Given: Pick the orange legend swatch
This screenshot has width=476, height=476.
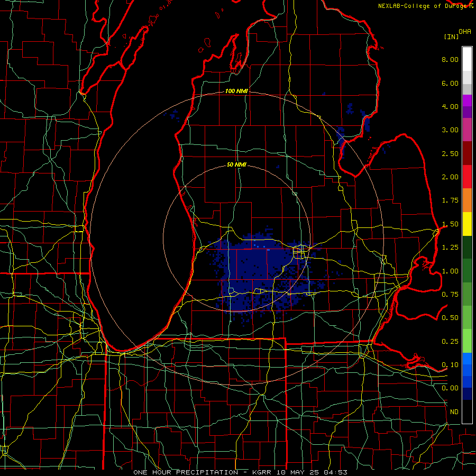Looking at the screenshot, I should click(467, 200).
